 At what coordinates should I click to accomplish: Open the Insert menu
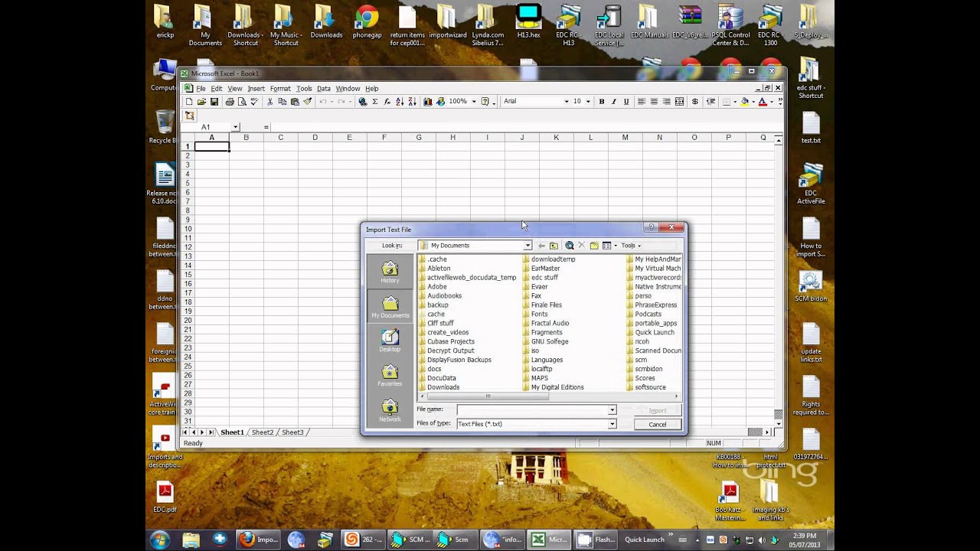[256, 89]
